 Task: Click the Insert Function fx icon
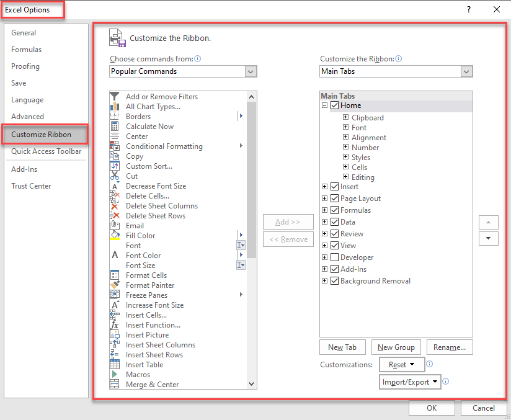coord(114,325)
